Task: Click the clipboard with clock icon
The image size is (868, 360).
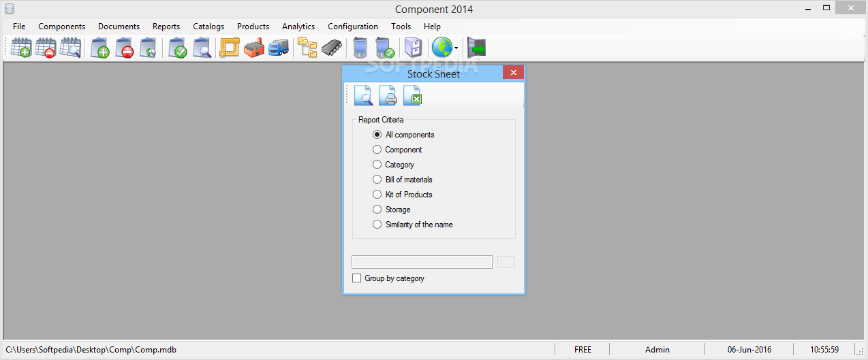Action: coord(149,48)
